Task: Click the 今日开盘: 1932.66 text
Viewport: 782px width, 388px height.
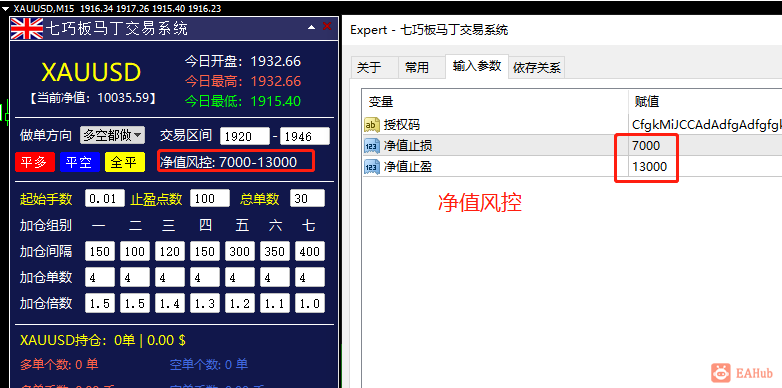Action: [x=243, y=61]
